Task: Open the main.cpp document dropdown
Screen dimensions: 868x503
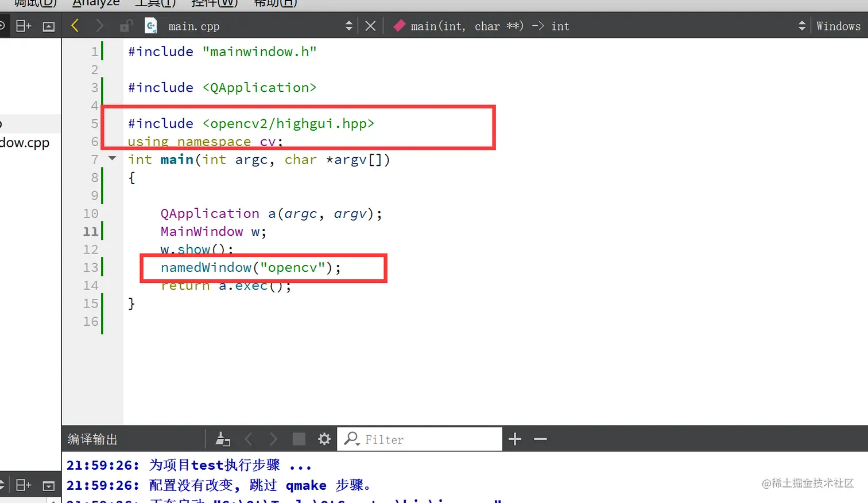Action: click(348, 26)
